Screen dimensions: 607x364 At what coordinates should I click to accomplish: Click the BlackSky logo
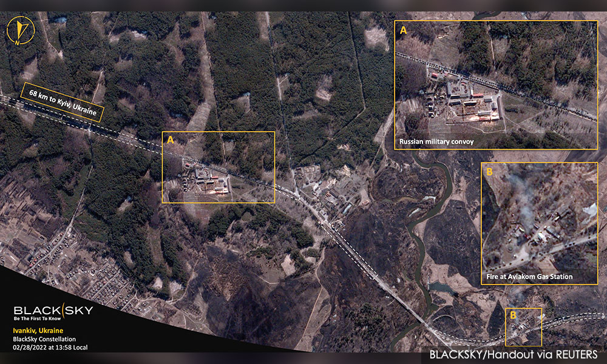(53, 310)
